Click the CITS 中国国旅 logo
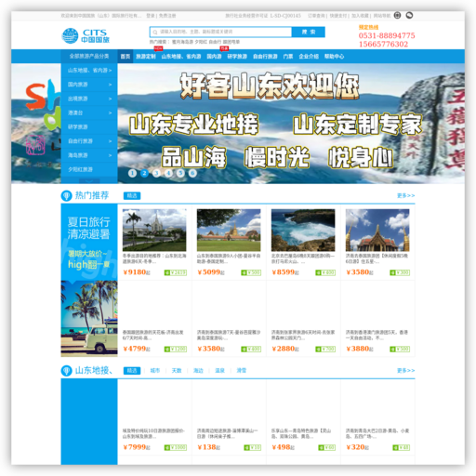This screenshot has width=476, height=476. click(86, 35)
